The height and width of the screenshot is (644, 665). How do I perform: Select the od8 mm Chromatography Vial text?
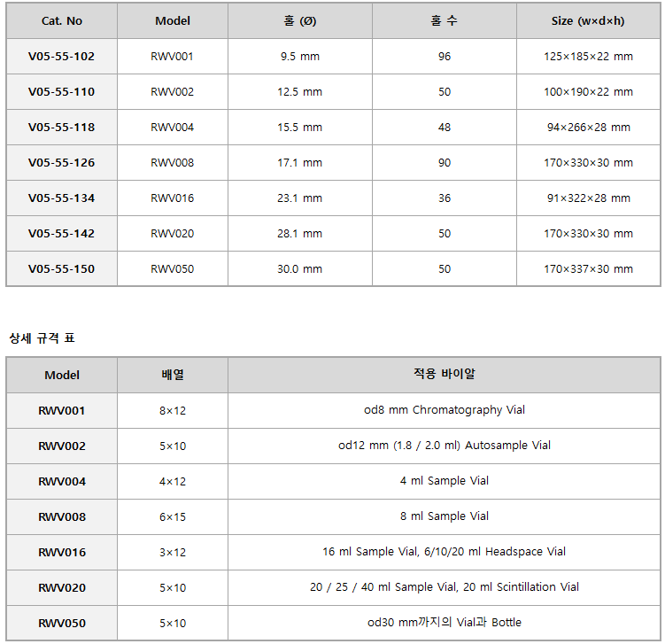pos(444,410)
